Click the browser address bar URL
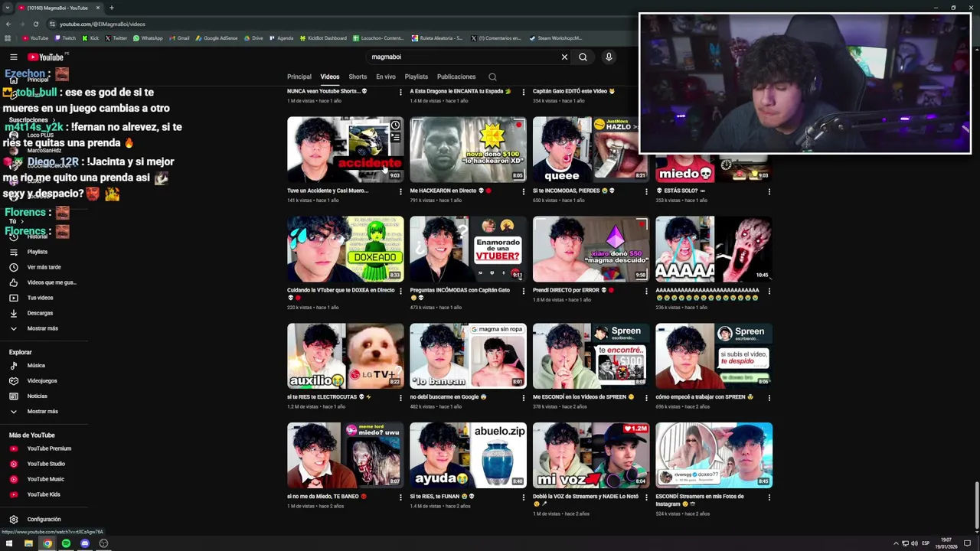 [103, 24]
